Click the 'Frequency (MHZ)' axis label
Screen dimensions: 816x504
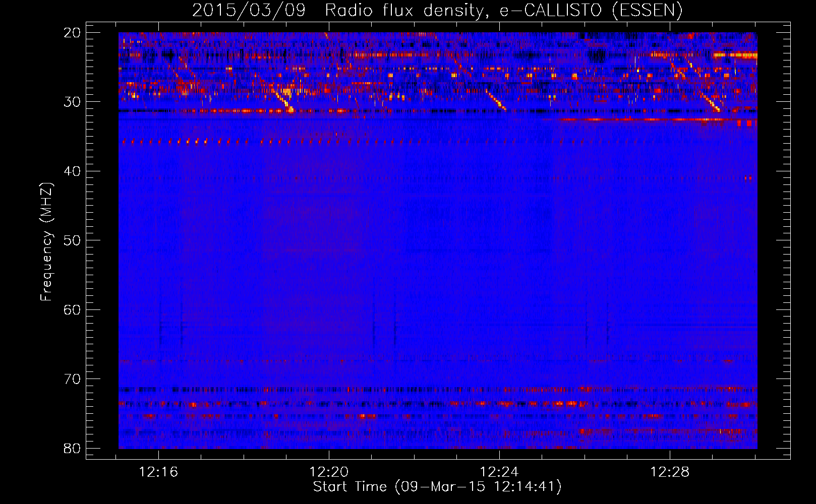[46, 241]
